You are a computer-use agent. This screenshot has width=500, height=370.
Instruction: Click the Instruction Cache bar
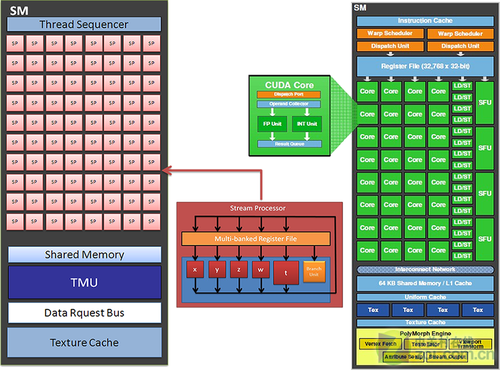[425, 21]
